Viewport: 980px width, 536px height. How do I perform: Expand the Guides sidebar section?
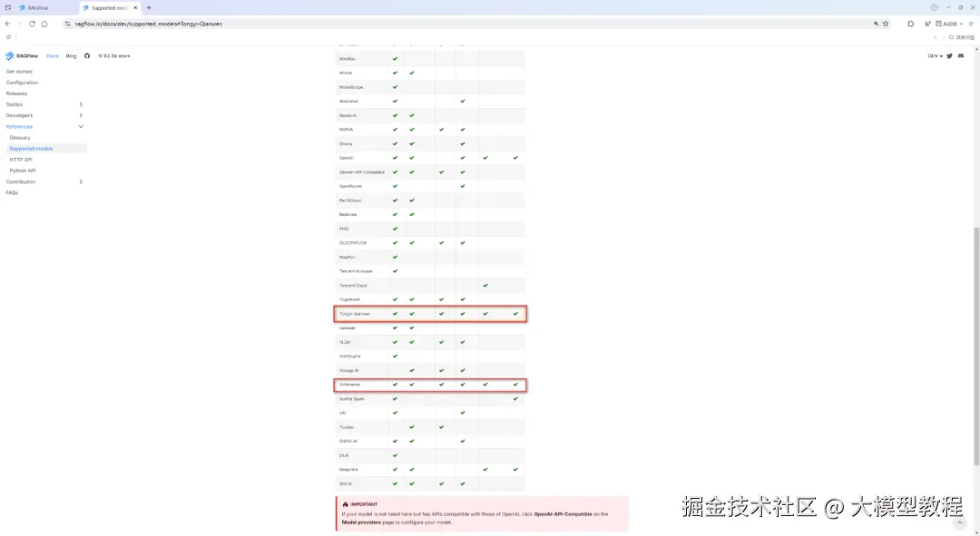pyautogui.click(x=81, y=104)
